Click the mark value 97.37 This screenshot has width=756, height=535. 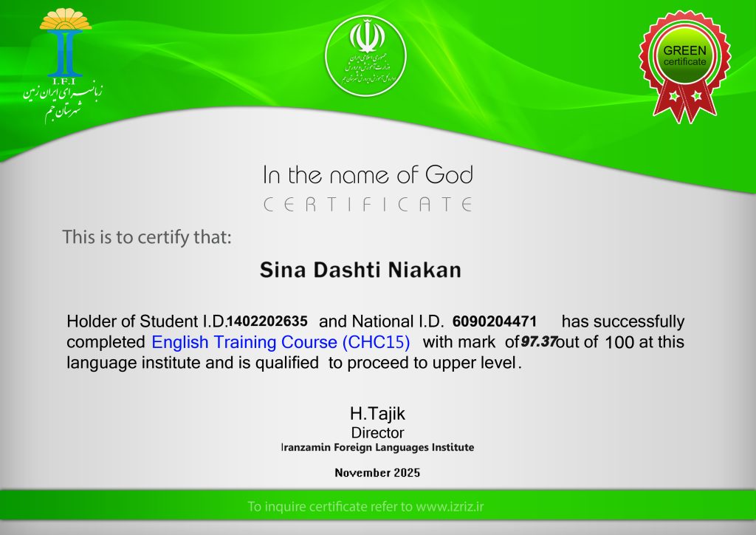click(538, 342)
